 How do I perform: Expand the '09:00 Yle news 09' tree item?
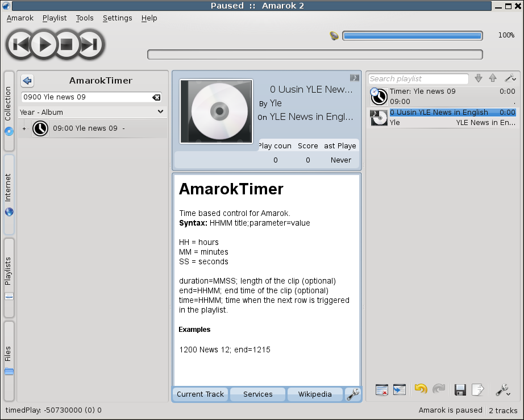tap(24, 128)
